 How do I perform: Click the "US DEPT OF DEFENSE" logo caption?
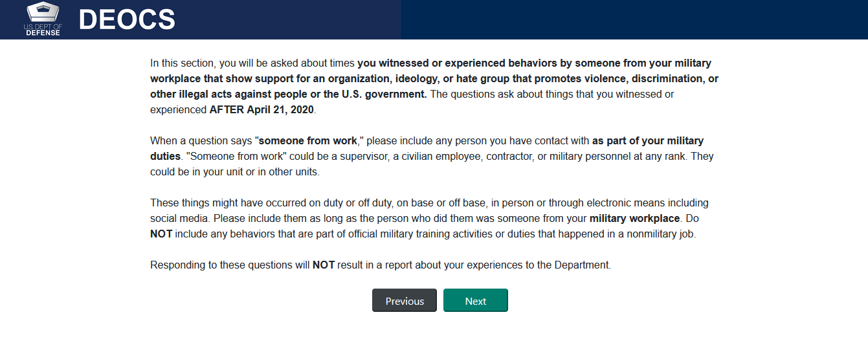[43, 30]
